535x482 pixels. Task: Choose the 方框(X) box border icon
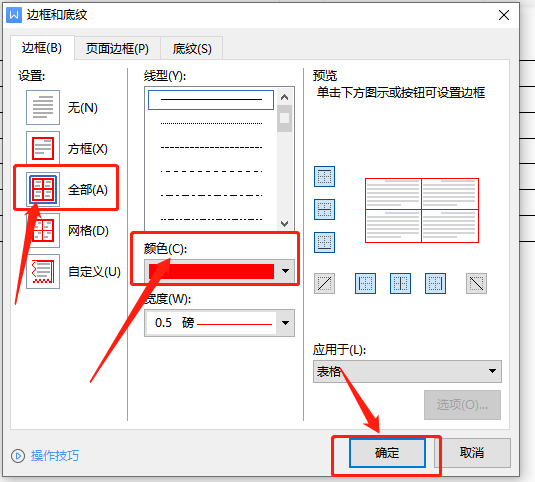click(43, 148)
